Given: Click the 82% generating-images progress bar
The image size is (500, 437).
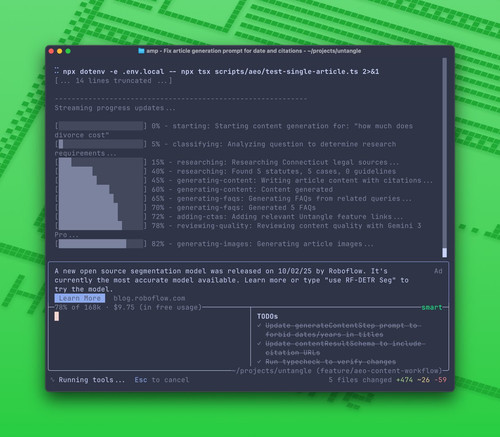Looking at the screenshot, I should (x=101, y=244).
